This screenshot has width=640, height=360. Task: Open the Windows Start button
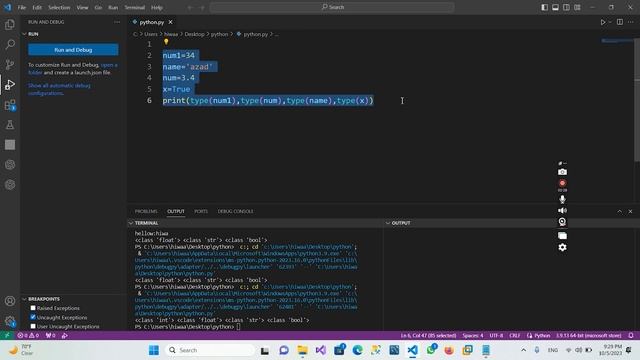point(154,350)
